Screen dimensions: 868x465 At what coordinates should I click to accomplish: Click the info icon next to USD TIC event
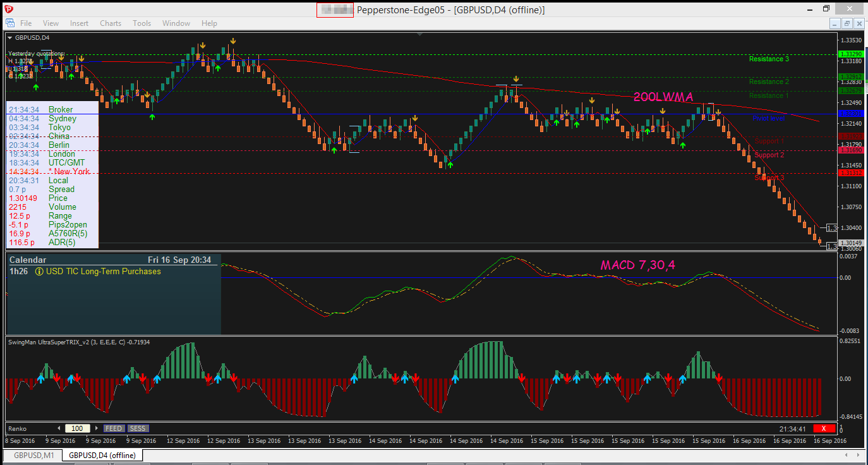39,272
